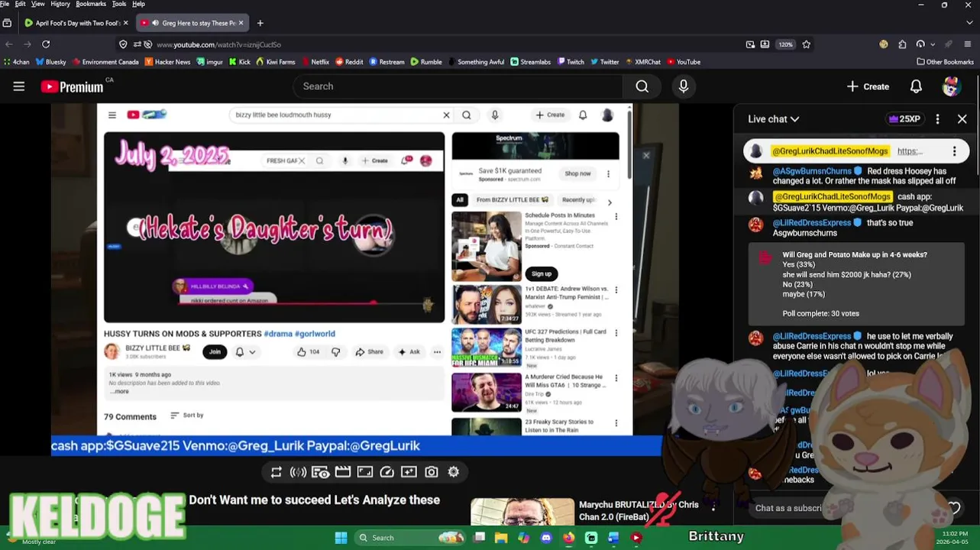The height and width of the screenshot is (550, 980).
Task: Click the main YouTube Search input field
Action: tap(457, 86)
